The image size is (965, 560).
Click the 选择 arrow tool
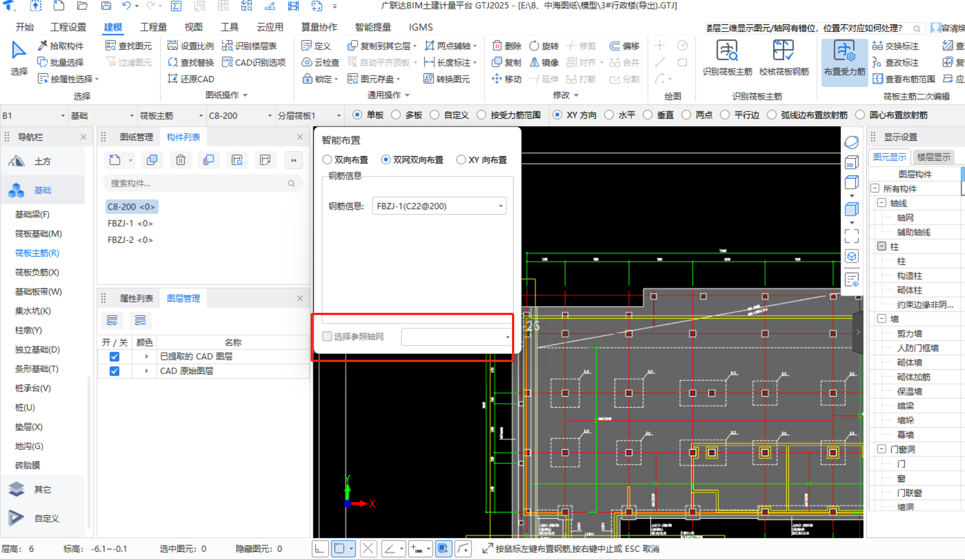(19, 58)
